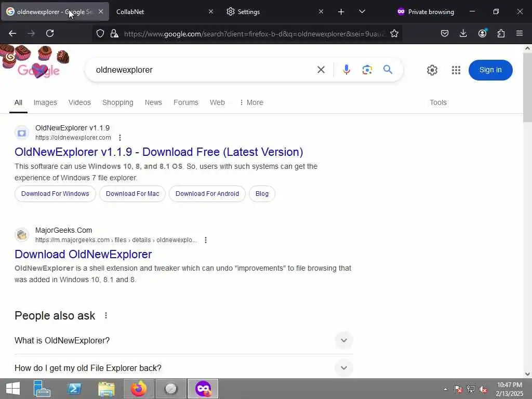Open the Pocket save button
The image size is (532, 399).
click(445, 33)
